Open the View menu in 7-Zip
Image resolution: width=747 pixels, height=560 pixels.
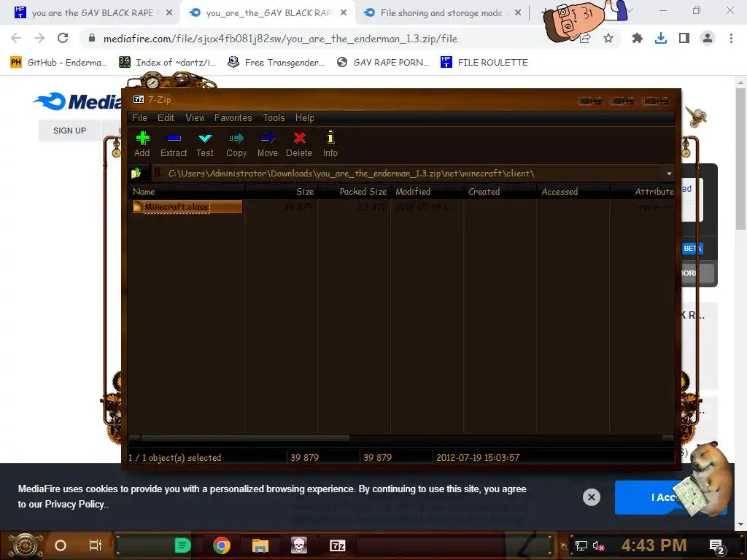click(195, 117)
